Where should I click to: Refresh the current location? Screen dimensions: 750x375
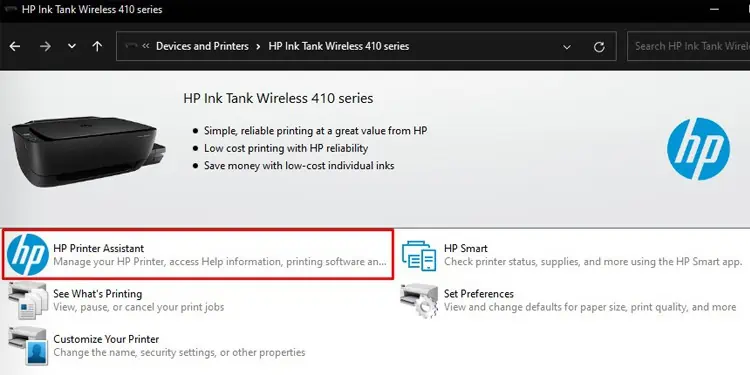tap(599, 47)
